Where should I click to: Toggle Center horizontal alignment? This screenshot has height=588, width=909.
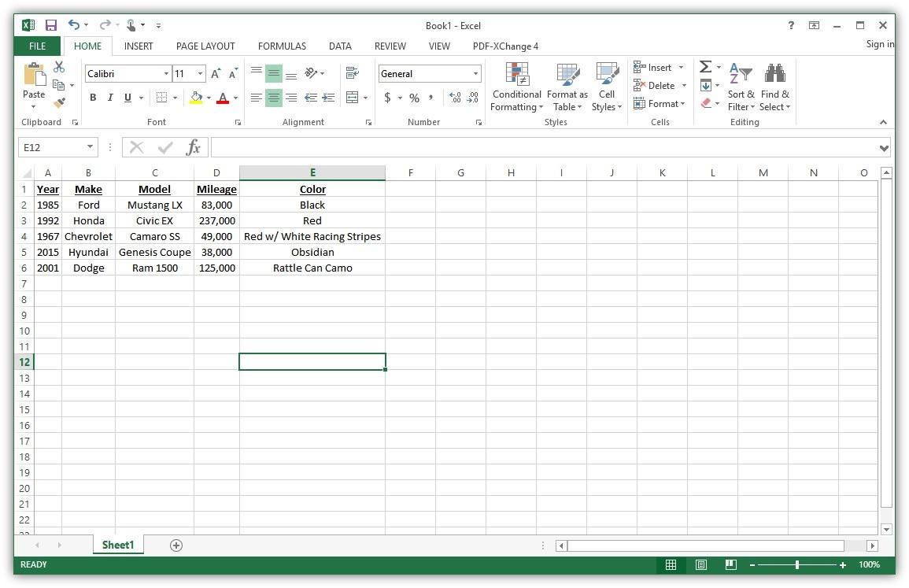pyautogui.click(x=274, y=98)
